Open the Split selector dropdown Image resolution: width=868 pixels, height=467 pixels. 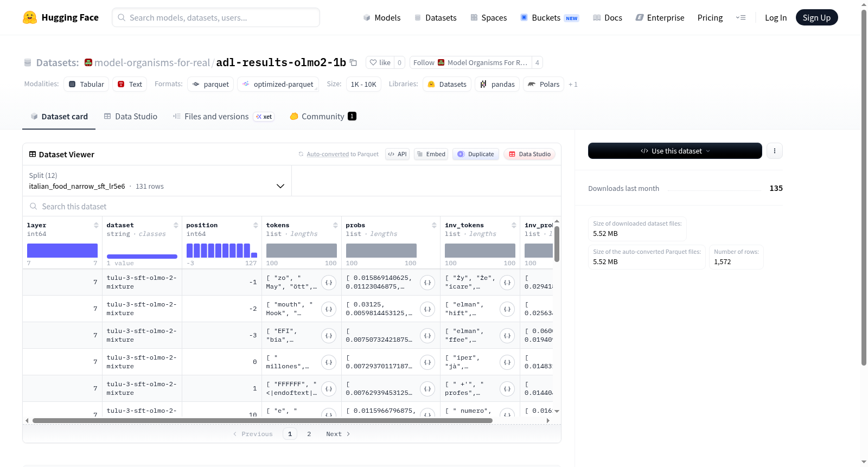[x=157, y=181]
